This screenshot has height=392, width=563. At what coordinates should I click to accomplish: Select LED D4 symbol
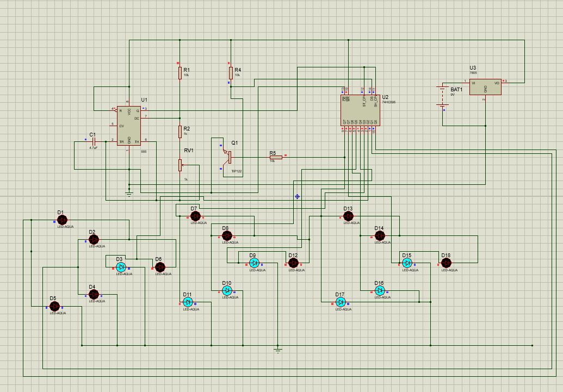(94, 294)
